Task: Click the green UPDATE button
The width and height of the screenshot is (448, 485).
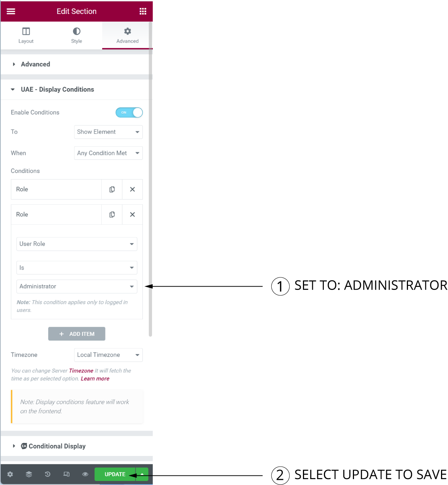Action: click(x=115, y=474)
